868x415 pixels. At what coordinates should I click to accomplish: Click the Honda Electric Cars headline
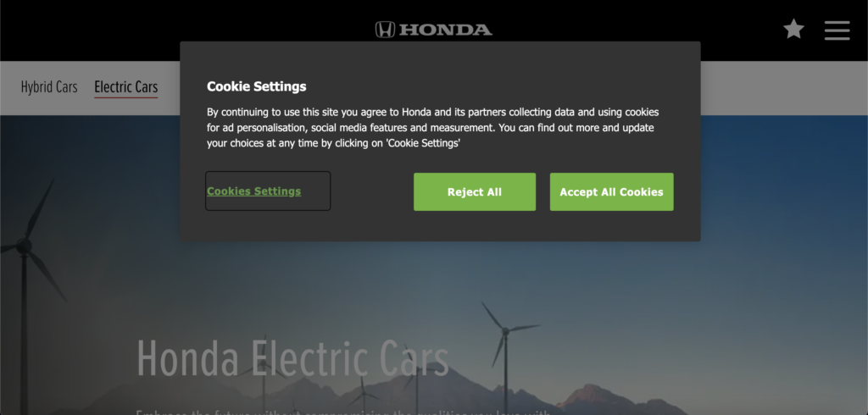coord(292,358)
